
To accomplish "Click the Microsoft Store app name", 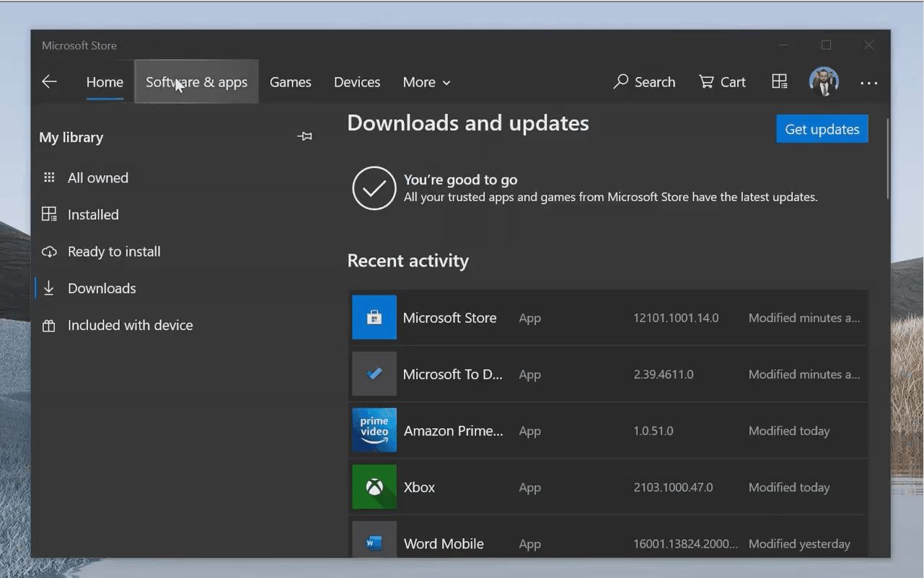I will [x=449, y=318].
